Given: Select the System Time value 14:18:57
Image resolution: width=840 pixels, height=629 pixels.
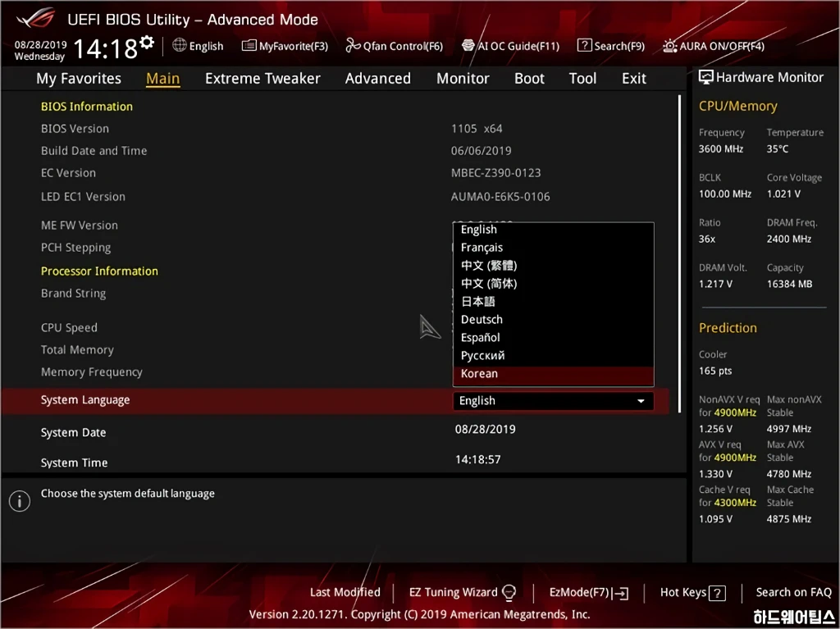Looking at the screenshot, I should point(478,460).
